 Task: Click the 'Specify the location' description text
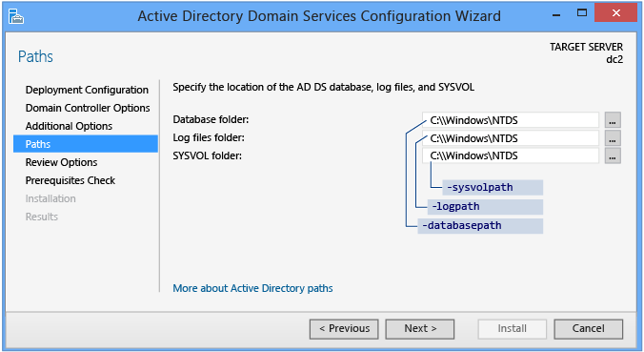click(x=323, y=87)
